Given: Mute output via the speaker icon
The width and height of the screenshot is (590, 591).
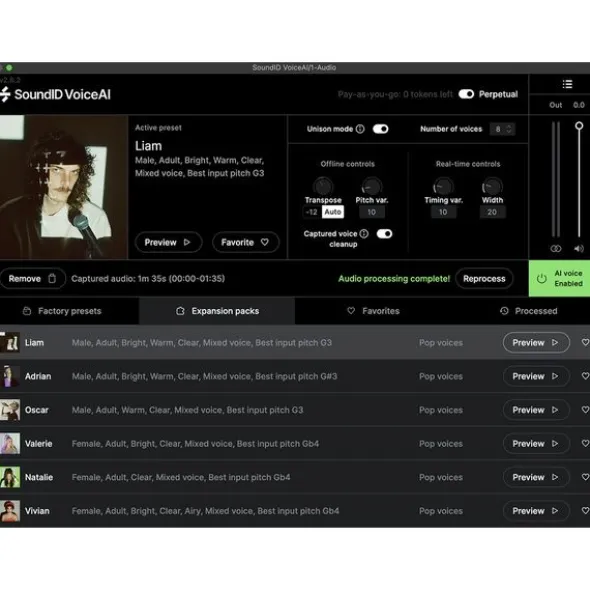Looking at the screenshot, I should (579, 248).
